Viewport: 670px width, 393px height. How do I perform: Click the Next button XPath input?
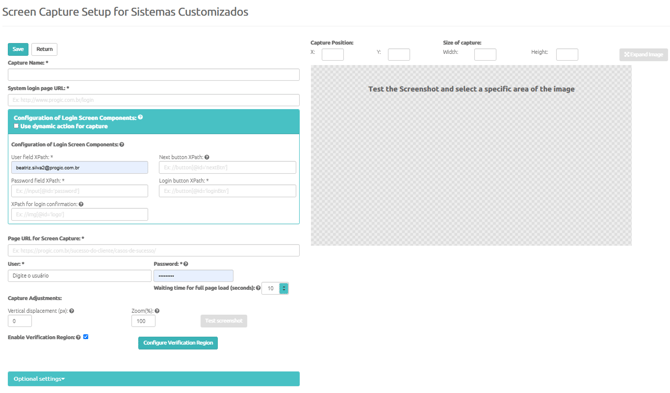(x=227, y=167)
